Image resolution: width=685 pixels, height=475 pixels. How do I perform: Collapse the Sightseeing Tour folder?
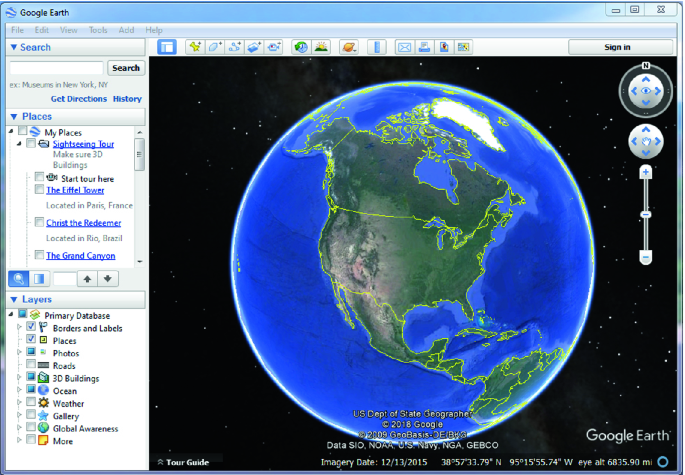(19, 144)
